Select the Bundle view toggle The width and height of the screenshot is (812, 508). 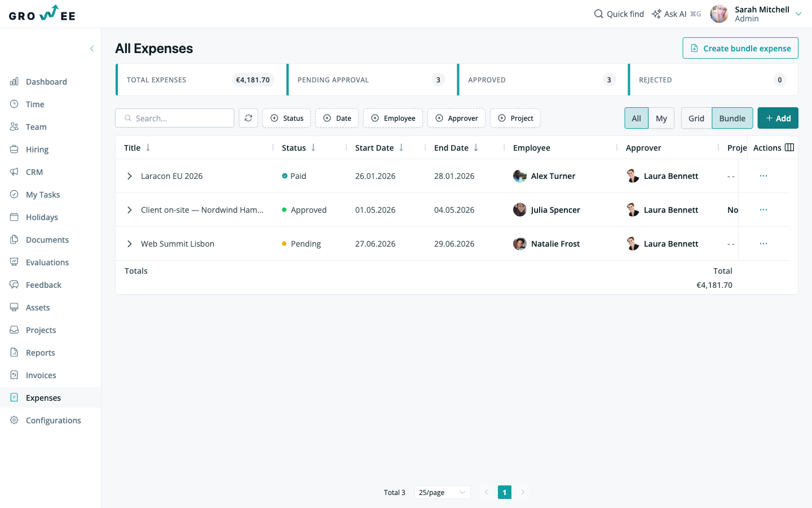(732, 118)
